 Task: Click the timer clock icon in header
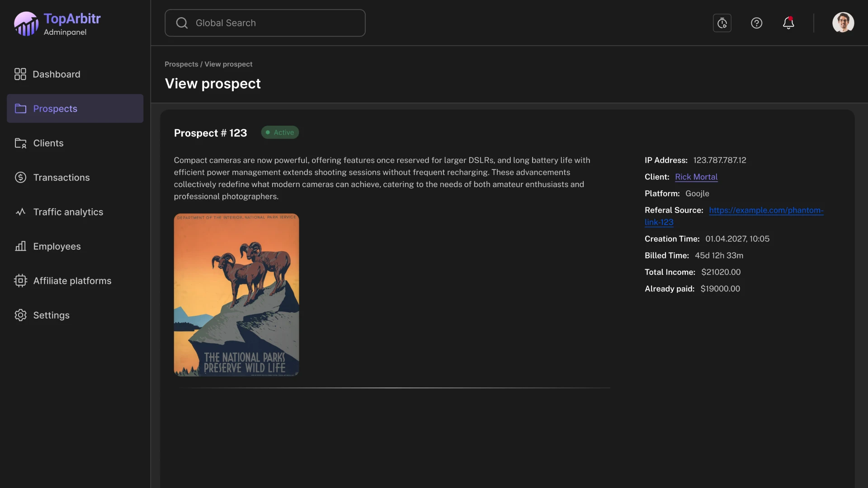[x=722, y=23]
